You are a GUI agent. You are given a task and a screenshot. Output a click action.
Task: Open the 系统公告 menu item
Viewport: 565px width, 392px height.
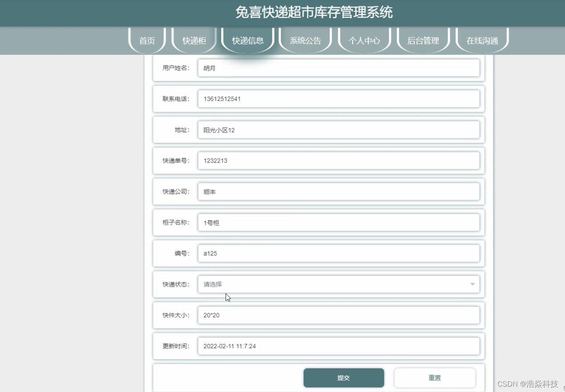pyautogui.click(x=305, y=40)
